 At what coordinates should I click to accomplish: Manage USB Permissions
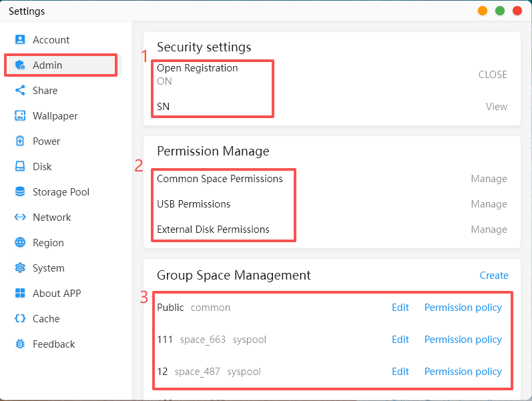point(489,204)
